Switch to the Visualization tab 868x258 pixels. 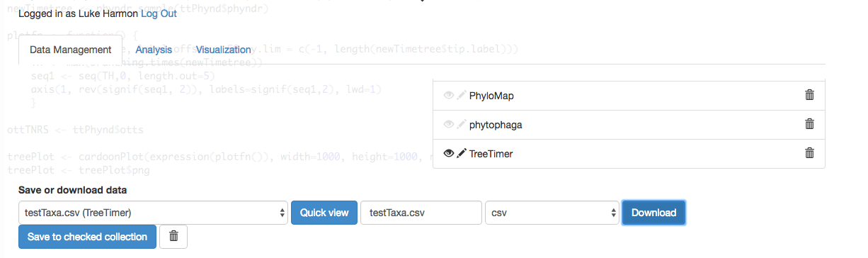click(x=223, y=50)
